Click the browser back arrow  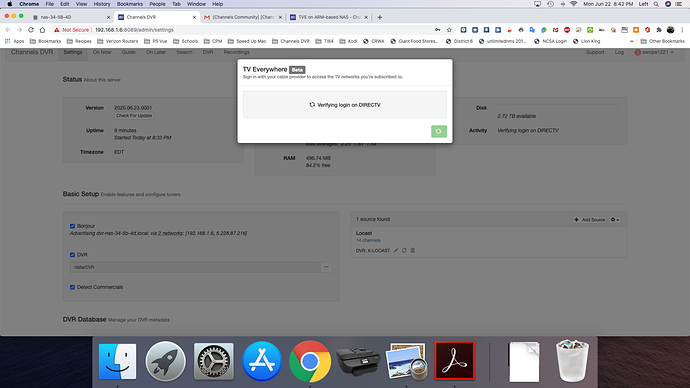8,30
